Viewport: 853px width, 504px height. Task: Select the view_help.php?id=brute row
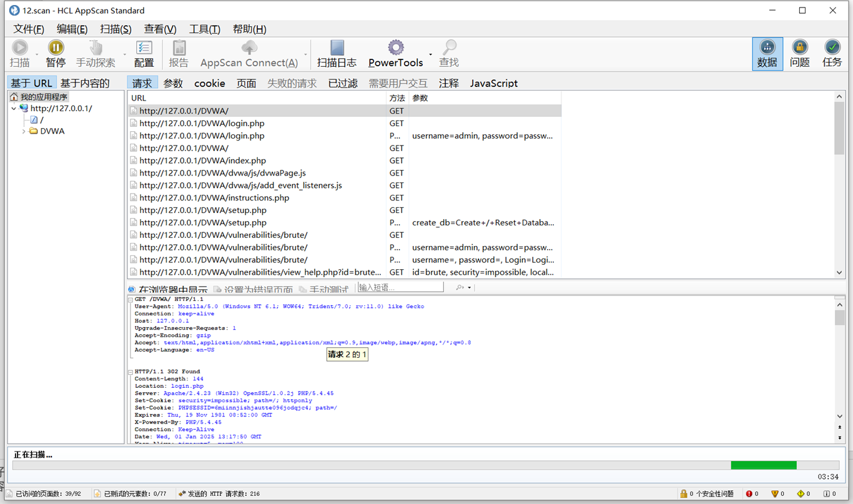point(345,272)
